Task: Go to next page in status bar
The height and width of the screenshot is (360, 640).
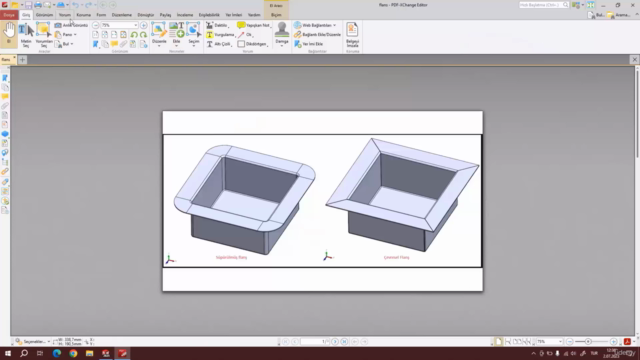Action: point(335,342)
